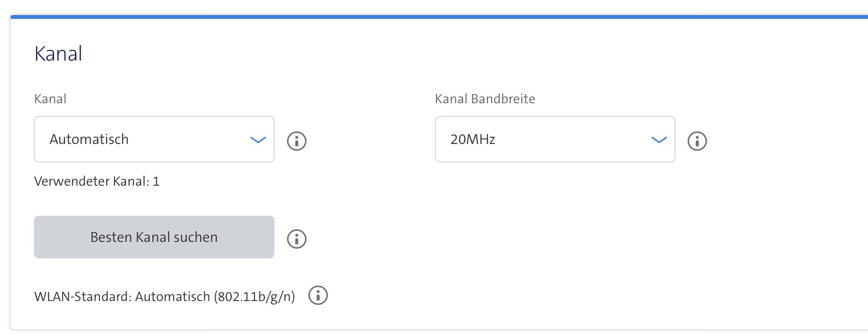
Task: Click the info icon beside the Kanal dropdown
Action: click(297, 141)
